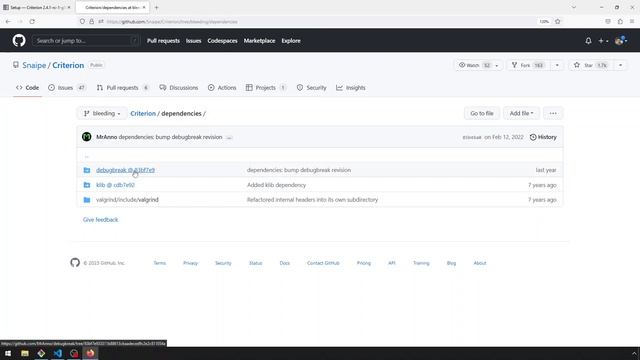Open the user avatar menu

(x=621, y=41)
